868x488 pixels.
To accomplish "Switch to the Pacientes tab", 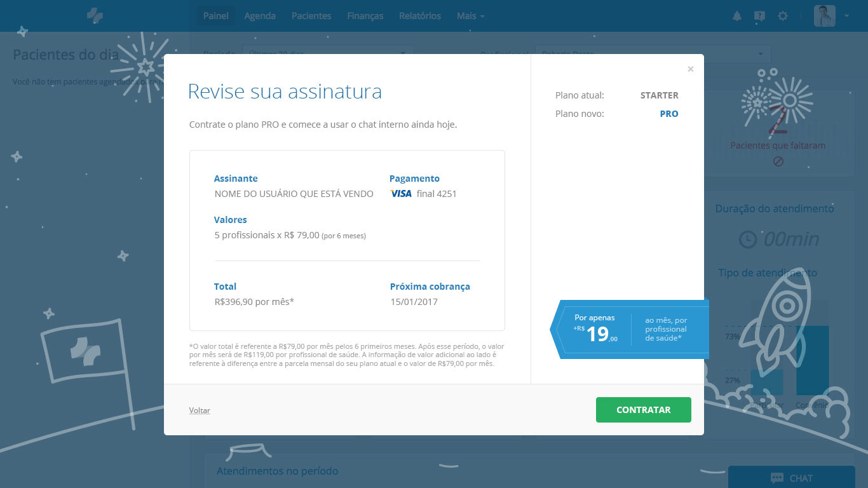I will (x=311, y=16).
